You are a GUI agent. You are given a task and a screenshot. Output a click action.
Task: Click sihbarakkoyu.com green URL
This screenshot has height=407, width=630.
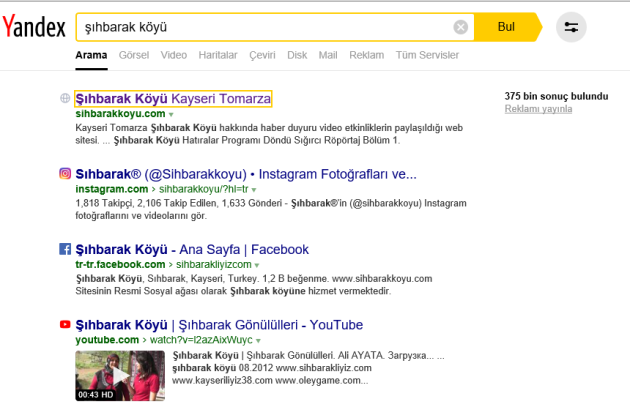pos(120,114)
